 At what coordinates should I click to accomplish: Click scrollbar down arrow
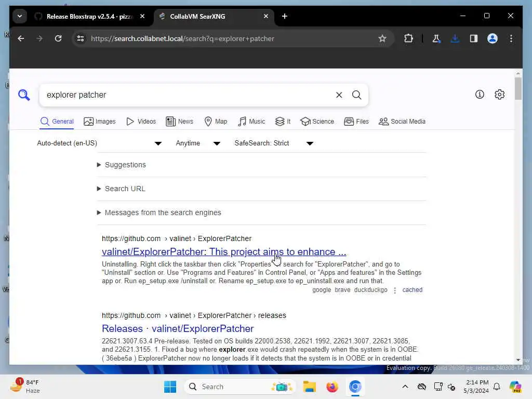coord(518,360)
